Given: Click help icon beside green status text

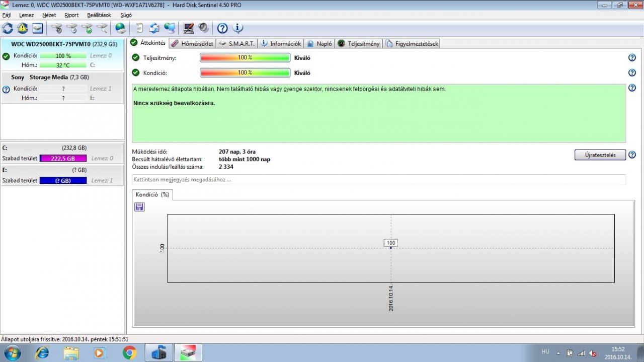Looking at the screenshot, I should coord(632,88).
